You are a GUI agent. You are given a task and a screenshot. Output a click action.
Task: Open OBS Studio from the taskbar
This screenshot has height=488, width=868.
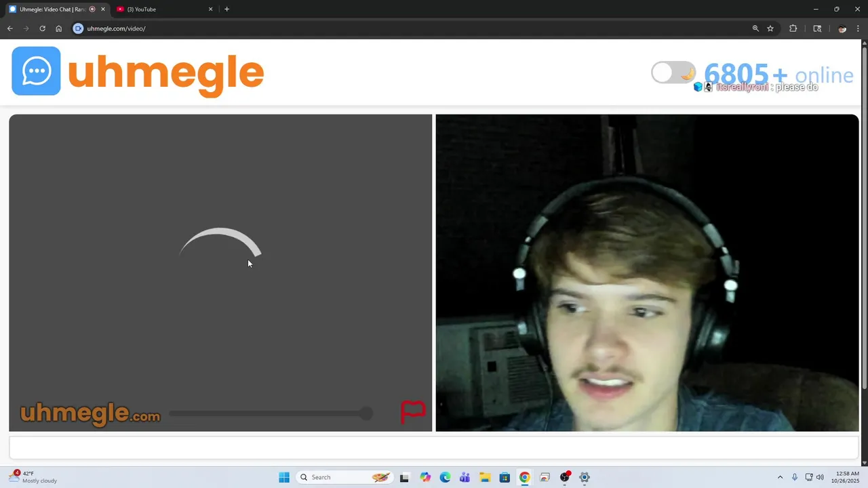565,477
